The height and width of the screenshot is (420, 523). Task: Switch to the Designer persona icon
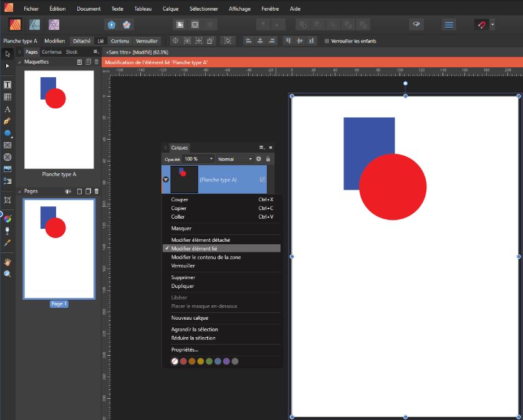[x=34, y=24]
